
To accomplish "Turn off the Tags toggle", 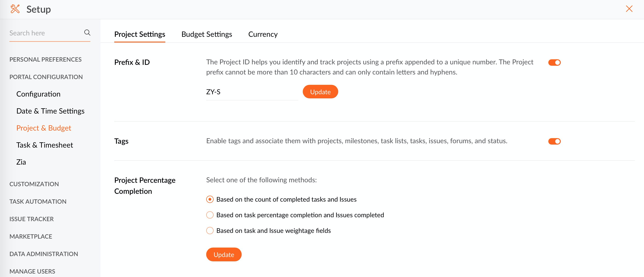I will pyautogui.click(x=554, y=142).
